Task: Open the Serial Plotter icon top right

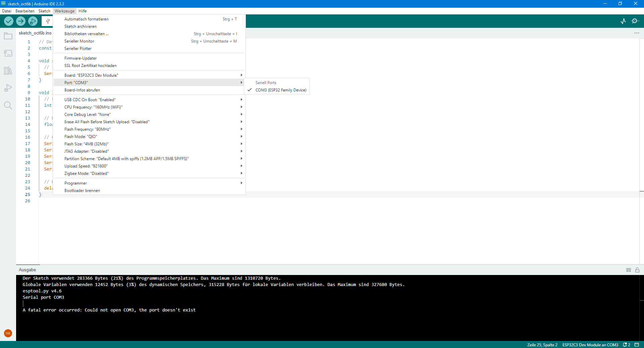Action: click(623, 21)
